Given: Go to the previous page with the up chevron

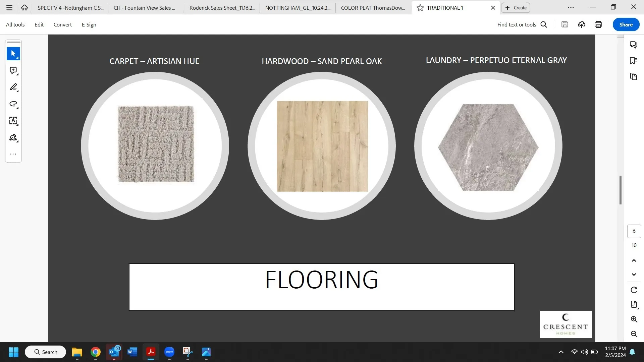Looking at the screenshot, I should 634,260.
